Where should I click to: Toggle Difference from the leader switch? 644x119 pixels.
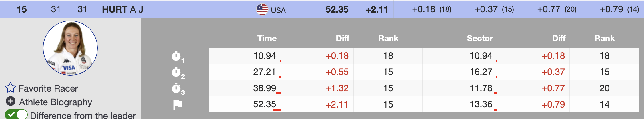point(16,114)
